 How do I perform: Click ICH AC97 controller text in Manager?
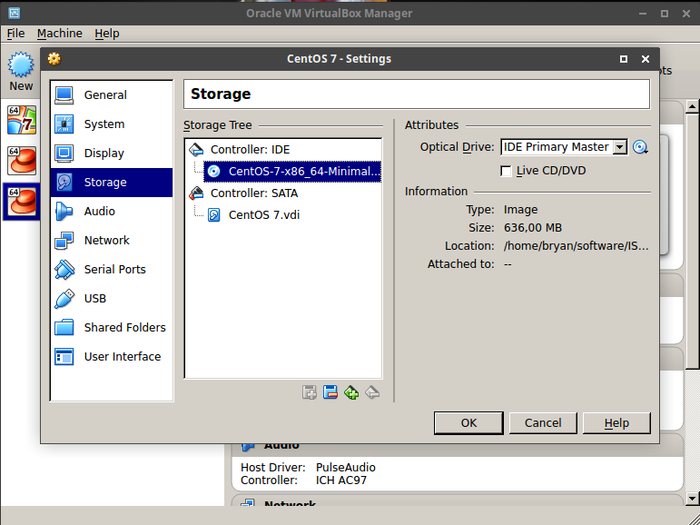click(341, 480)
